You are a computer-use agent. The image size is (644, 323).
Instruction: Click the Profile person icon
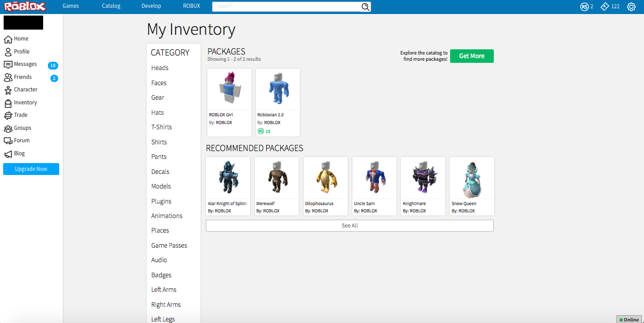click(x=8, y=52)
